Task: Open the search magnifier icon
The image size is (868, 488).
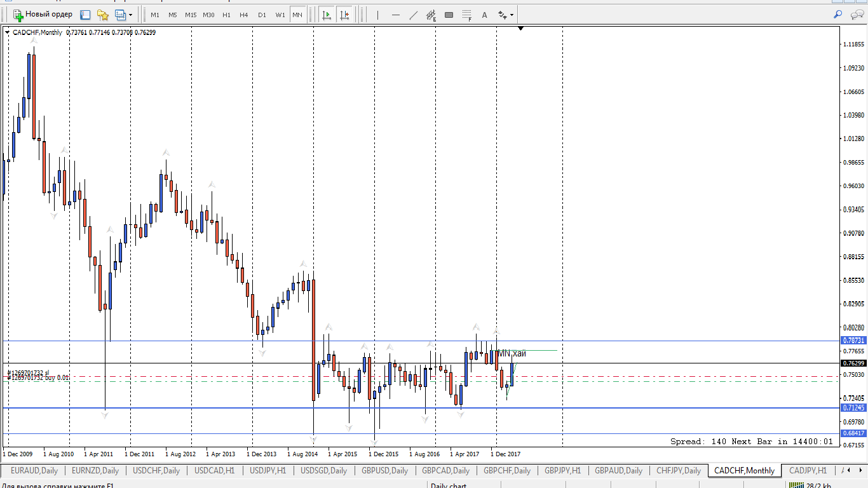Action: pyautogui.click(x=837, y=14)
